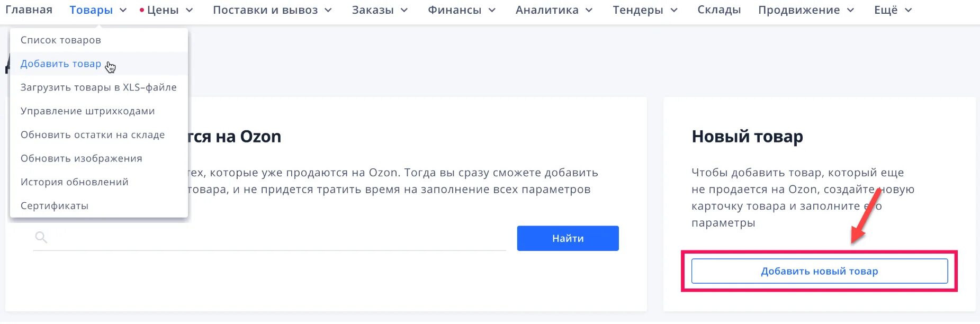Expand the Ещё menu
This screenshot has height=324, width=980.
(893, 10)
